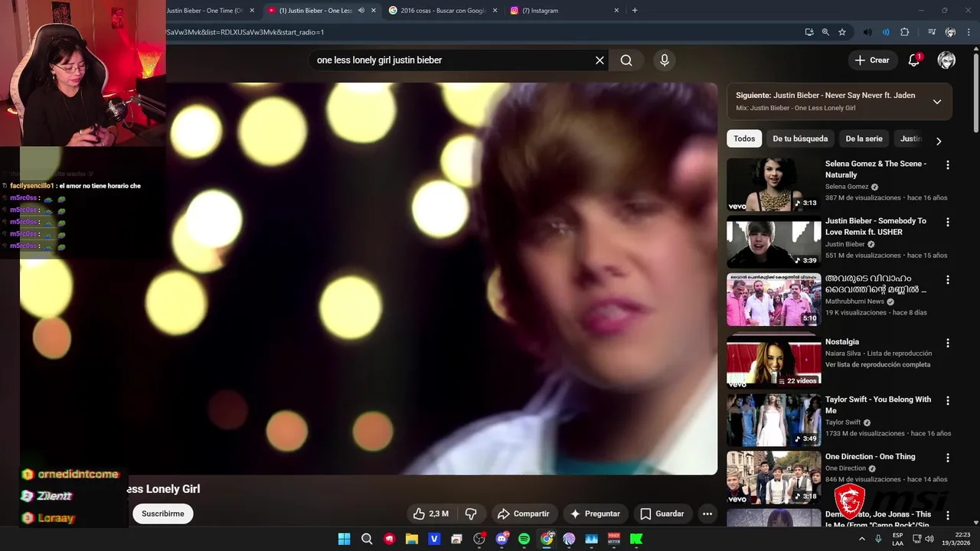Select the Todos filter chip
This screenshot has width=980, height=551.
click(744, 139)
